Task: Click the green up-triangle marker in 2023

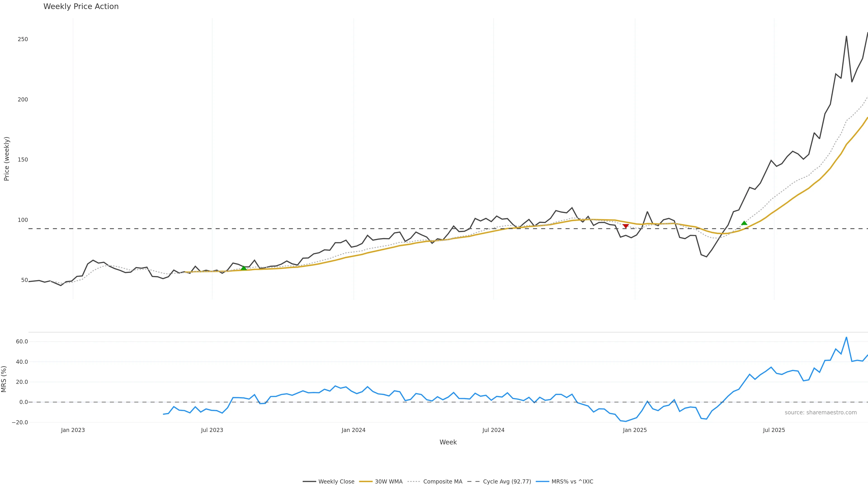Action: [244, 268]
